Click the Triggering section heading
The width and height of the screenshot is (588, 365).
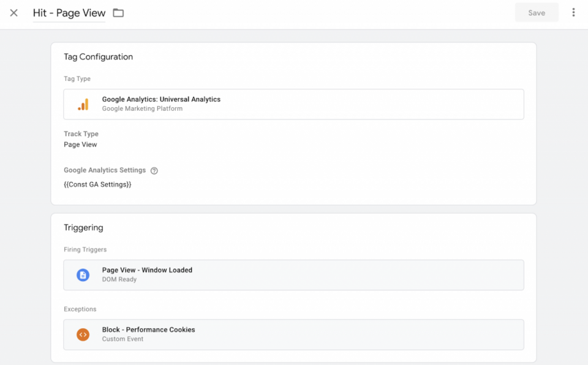coord(83,228)
